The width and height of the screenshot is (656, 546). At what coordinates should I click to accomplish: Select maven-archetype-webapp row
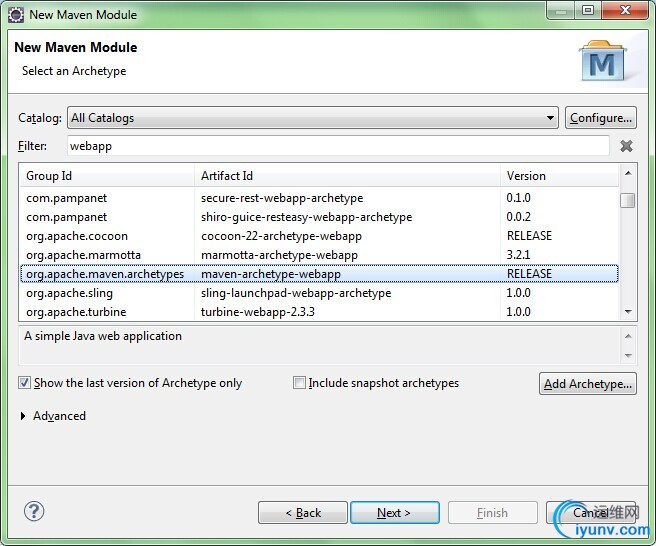[x=319, y=274]
